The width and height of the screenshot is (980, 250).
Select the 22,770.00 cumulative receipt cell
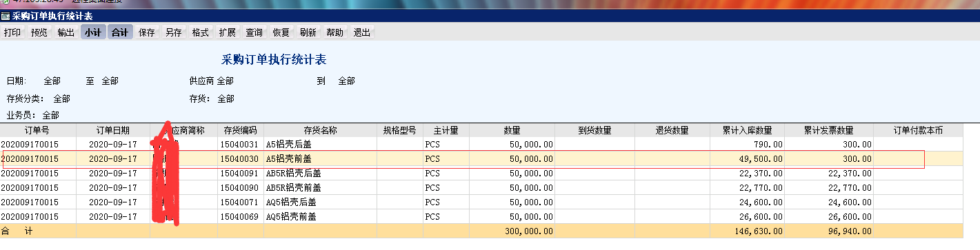748,188
